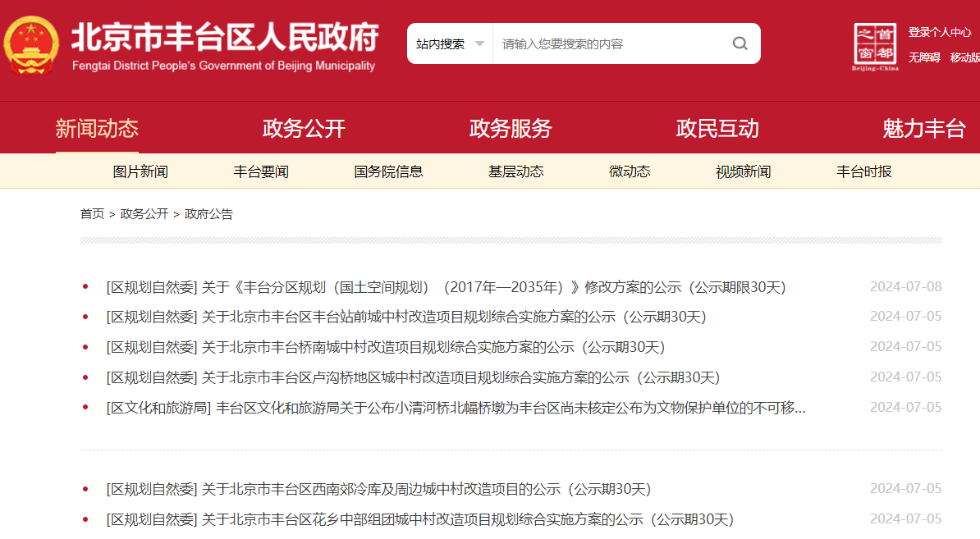Select the 政务服务 main tab

(x=511, y=129)
